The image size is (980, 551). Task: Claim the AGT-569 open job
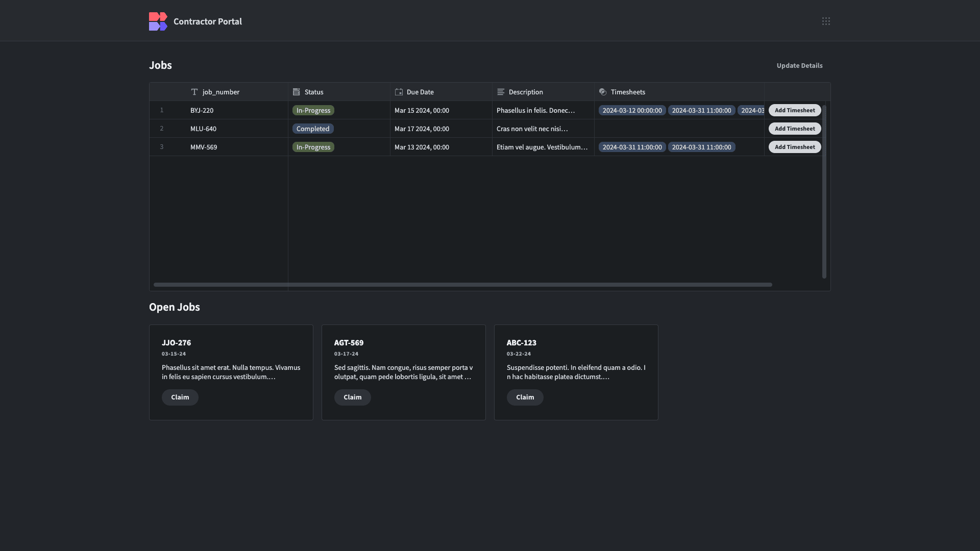point(353,397)
